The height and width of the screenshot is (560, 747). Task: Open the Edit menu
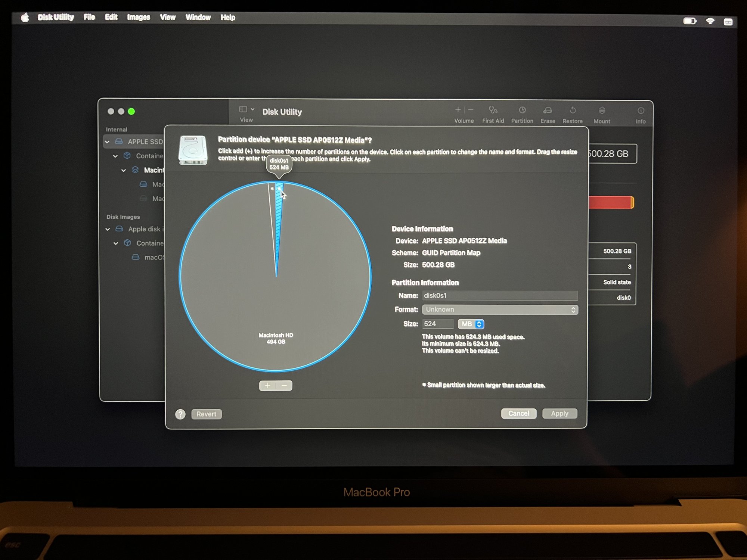pyautogui.click(x=111, y=17)
